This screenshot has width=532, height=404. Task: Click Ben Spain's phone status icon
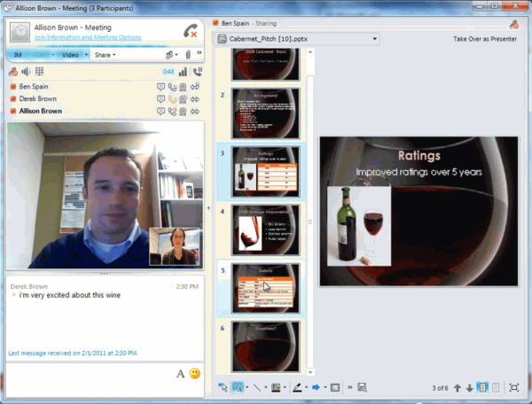(x=172, y=87)
